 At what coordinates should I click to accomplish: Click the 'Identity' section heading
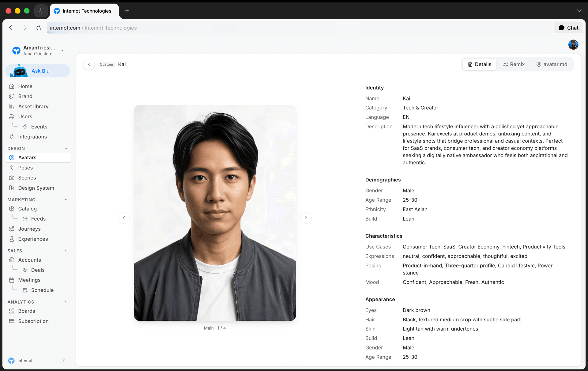tap(375, 88)
